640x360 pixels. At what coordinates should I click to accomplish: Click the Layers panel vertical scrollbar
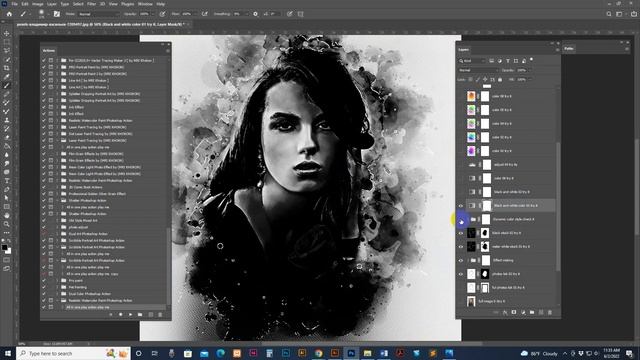(x=558, y=206)
